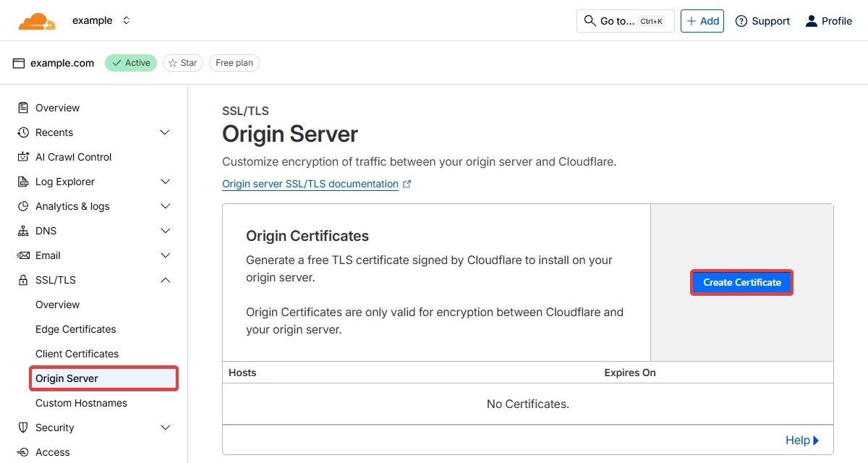Click the star icon in Star button
The image size is (868, 463).
pos(173,63)
